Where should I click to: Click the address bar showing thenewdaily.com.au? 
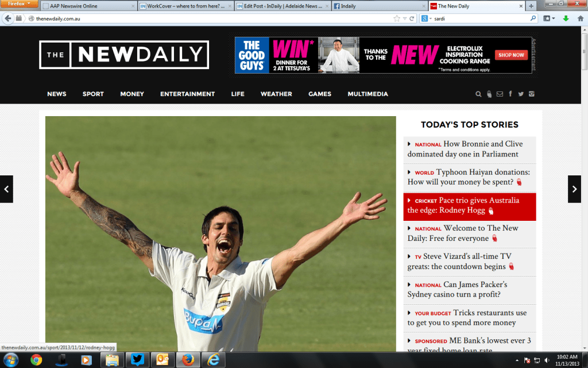(115, 18)
